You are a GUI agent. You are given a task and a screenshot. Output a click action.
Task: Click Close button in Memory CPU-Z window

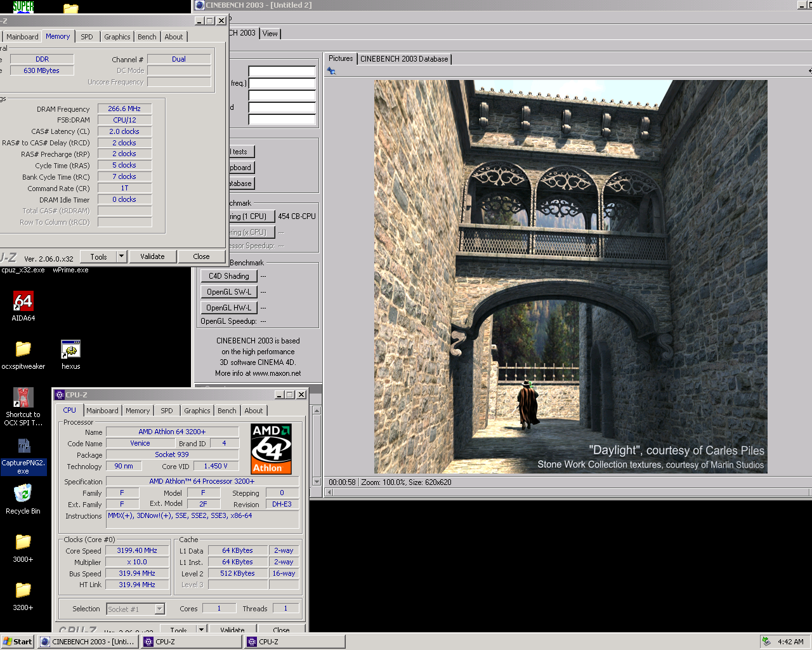pyautogui.click(x=202, y=256)
